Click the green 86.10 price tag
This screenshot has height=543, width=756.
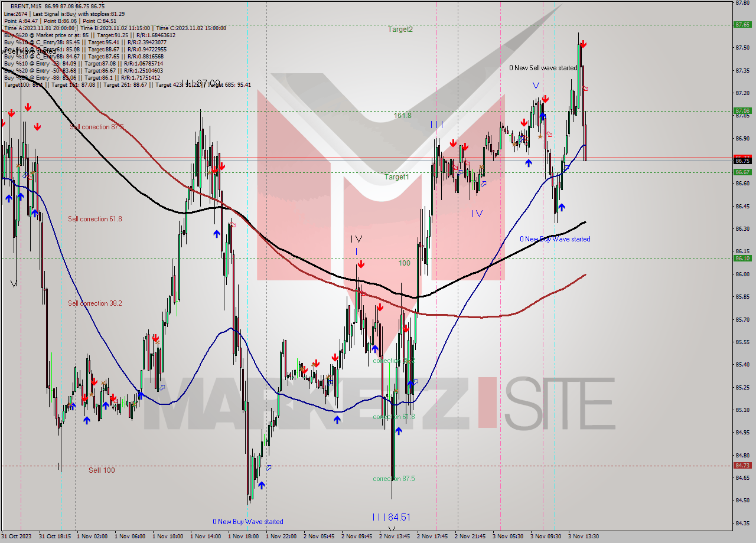[742, 258]
